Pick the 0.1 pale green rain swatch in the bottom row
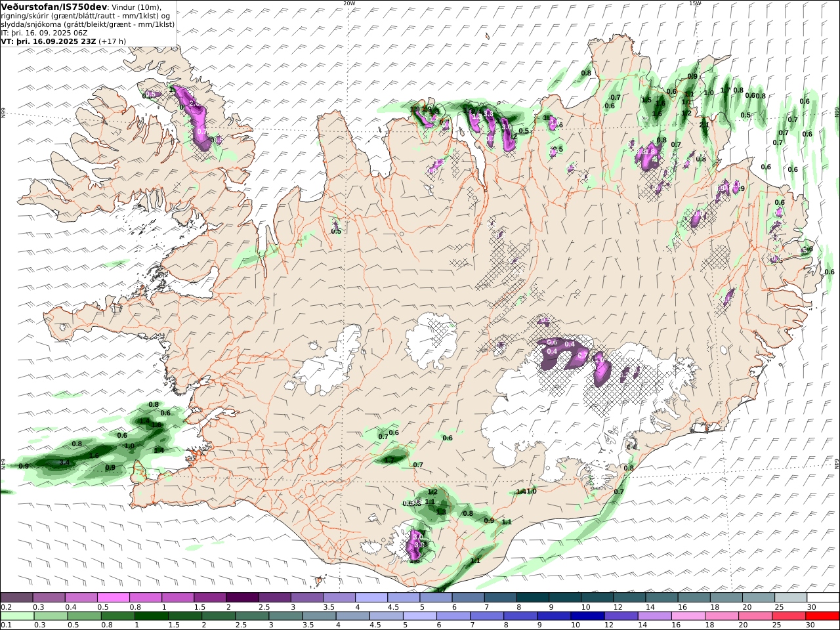The width and height of the screenshot is (840, 630). [x=17, y=616]
